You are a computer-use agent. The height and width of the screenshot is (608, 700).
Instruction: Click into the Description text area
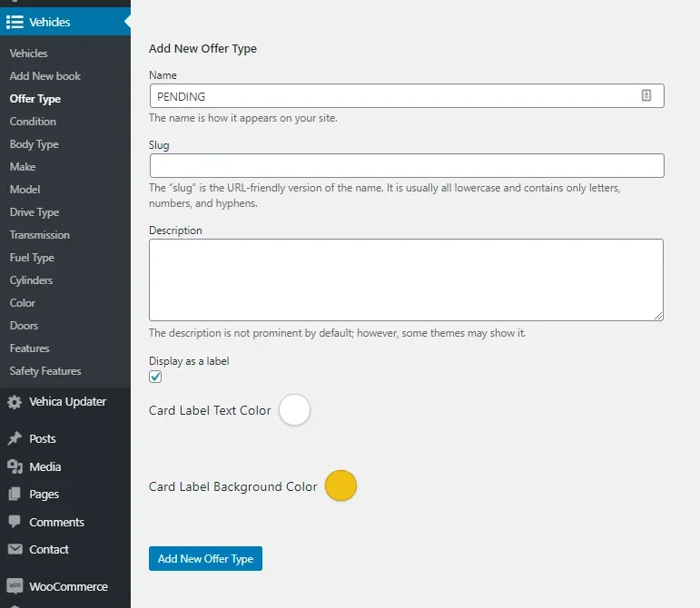point(406,279)
